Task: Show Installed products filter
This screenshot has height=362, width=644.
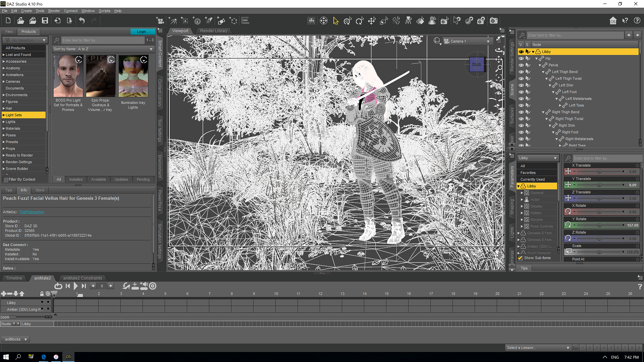Action: [76, 180]
